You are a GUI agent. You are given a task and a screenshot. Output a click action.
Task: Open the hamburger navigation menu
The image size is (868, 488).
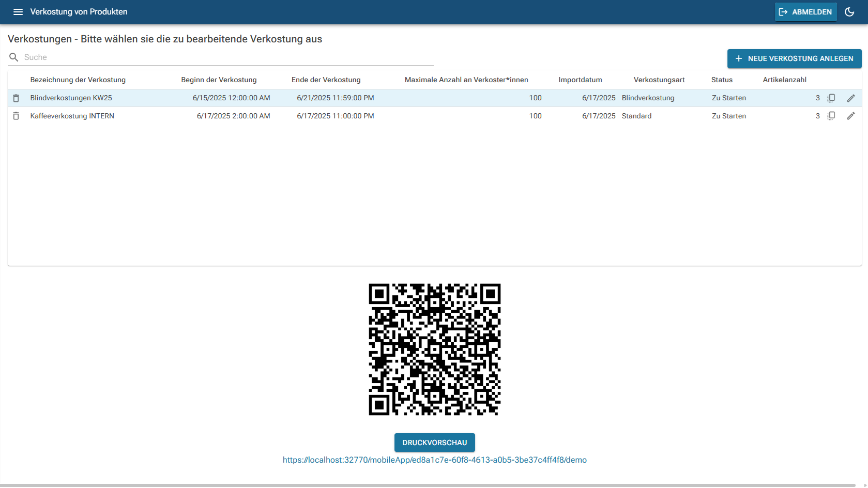point(18,12)
